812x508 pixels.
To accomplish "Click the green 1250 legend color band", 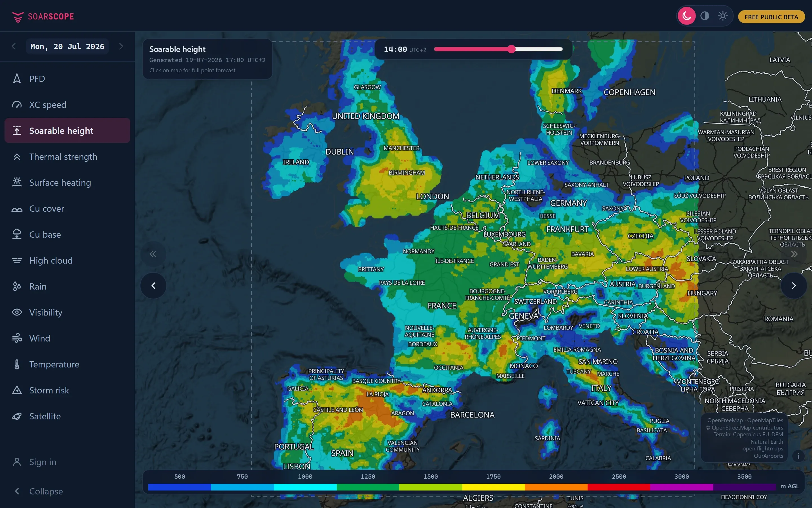I will coord(368,487).
